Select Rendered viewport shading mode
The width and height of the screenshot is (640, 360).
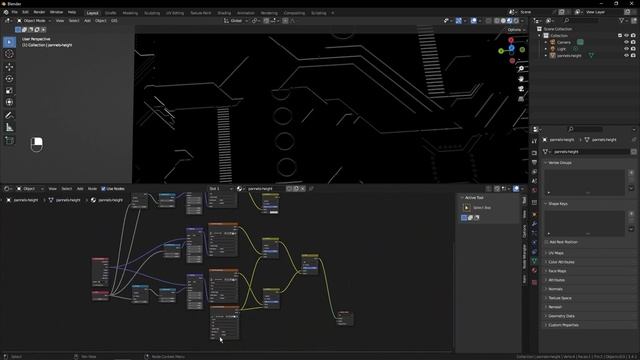pyautogui.click(x=516, y=20)
